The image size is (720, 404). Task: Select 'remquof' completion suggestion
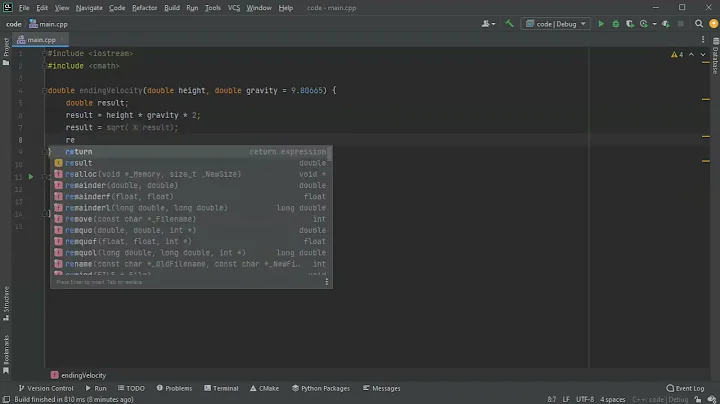pos(191,241)
